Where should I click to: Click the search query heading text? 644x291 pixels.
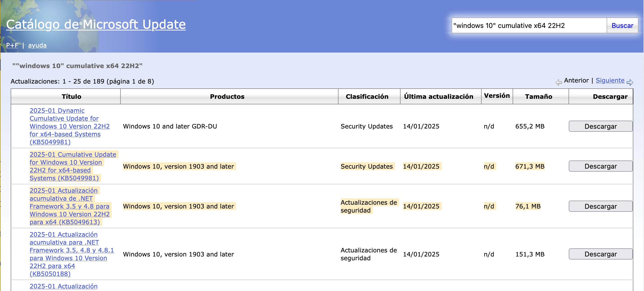point(78,66)
